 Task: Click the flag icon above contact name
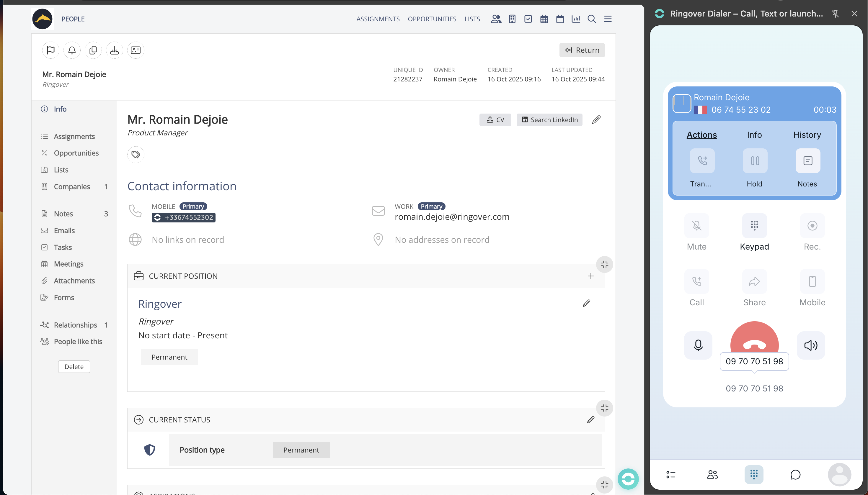(50, 50)
